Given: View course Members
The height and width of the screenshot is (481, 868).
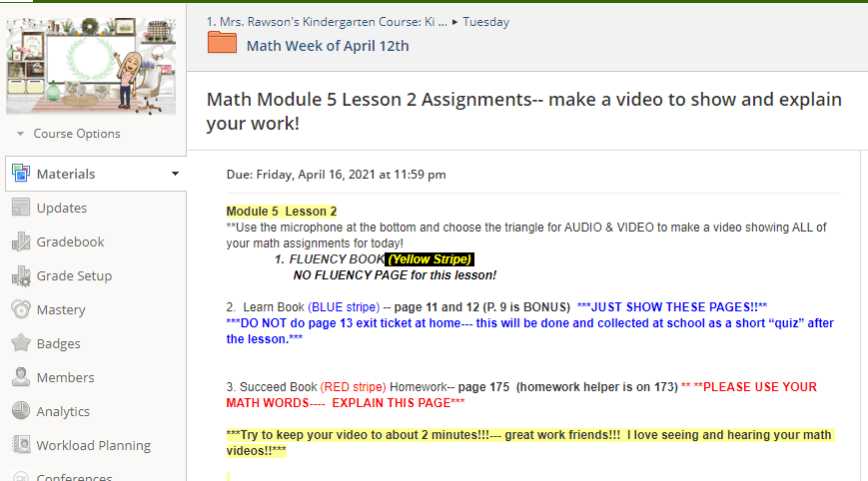Looking at the screenshot, I should pos(65,377).
